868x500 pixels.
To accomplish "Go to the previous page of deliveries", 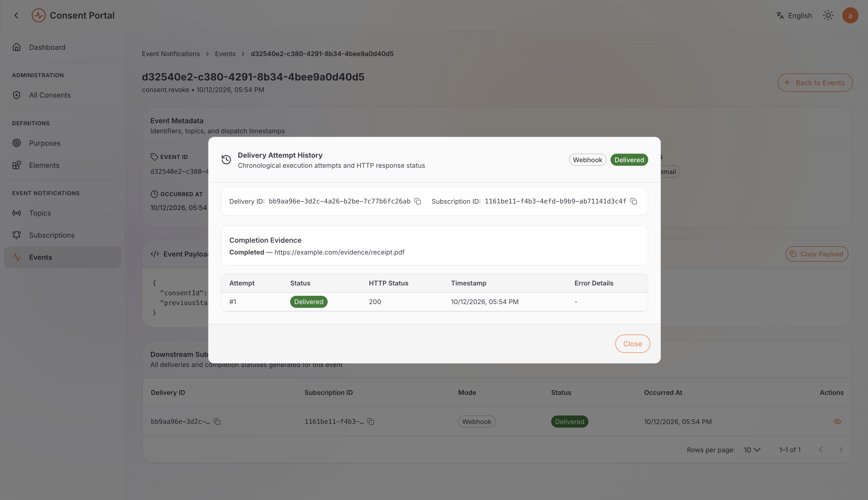I will (821, 450).
